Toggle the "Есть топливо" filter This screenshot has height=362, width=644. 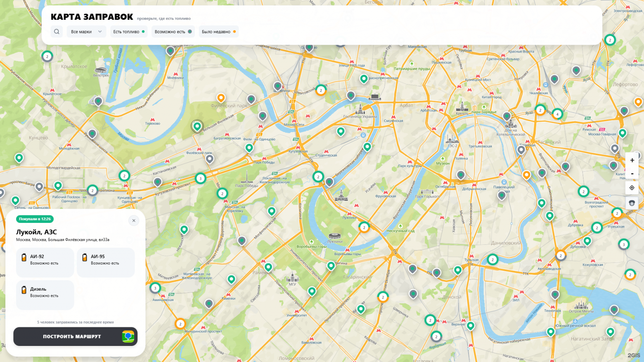[x=129, y=31]
